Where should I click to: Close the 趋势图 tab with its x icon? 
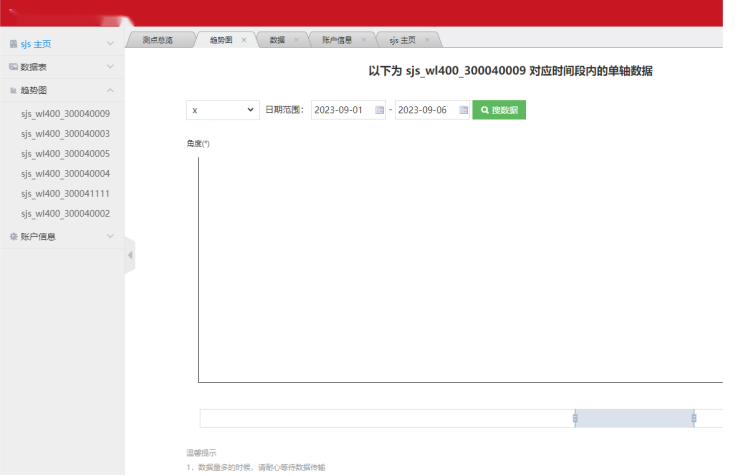(x=244, y=40)
